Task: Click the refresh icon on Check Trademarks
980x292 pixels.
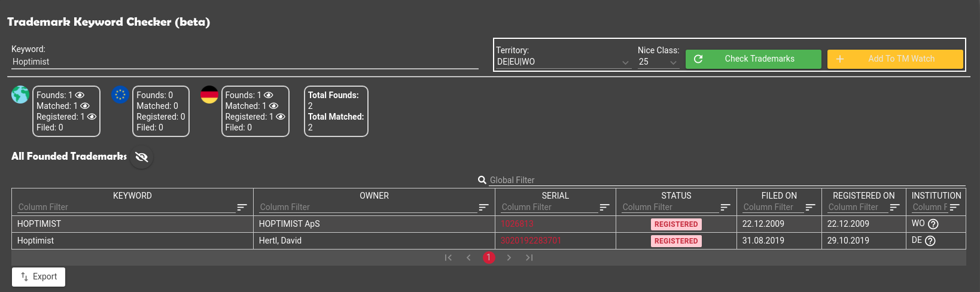Action: 698,59
